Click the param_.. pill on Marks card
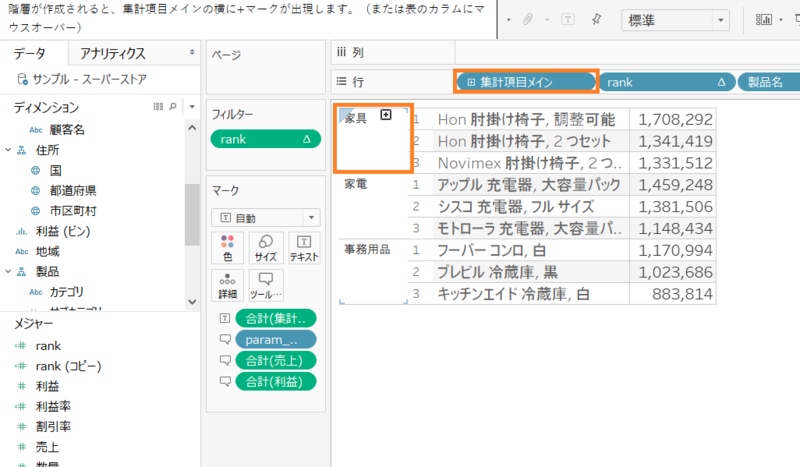 (x=276, y=339)
